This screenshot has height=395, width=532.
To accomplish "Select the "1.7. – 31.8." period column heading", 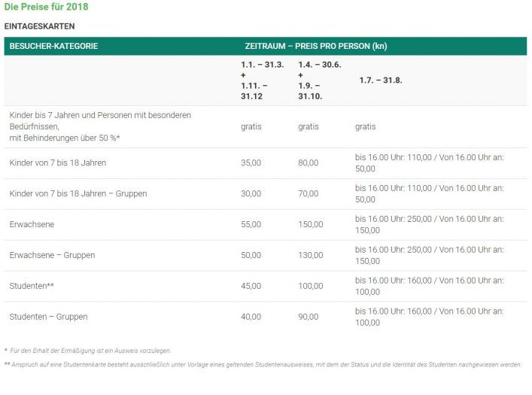I will [x=380, y=80].
